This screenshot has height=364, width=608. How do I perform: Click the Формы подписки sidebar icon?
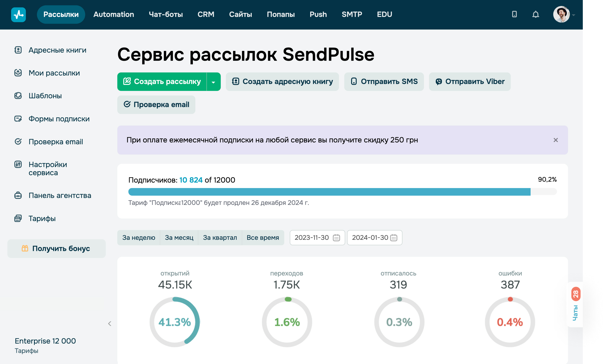[18, 119]
